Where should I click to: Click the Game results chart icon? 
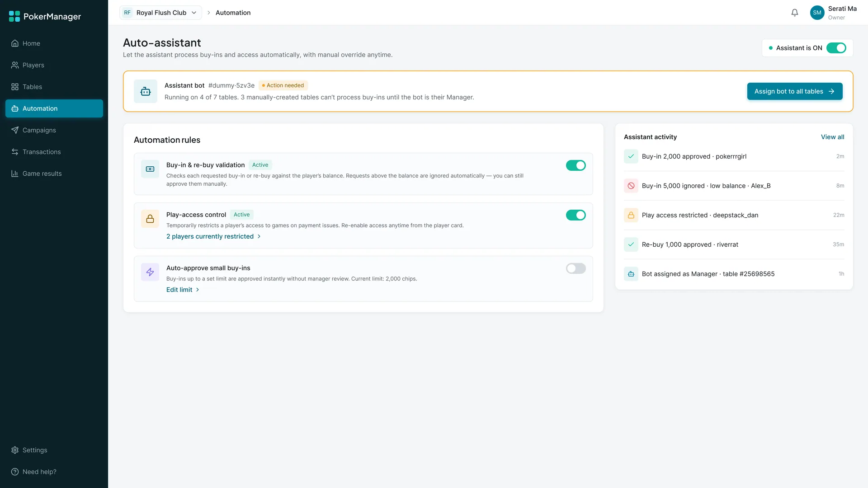[x=15, y=174]
